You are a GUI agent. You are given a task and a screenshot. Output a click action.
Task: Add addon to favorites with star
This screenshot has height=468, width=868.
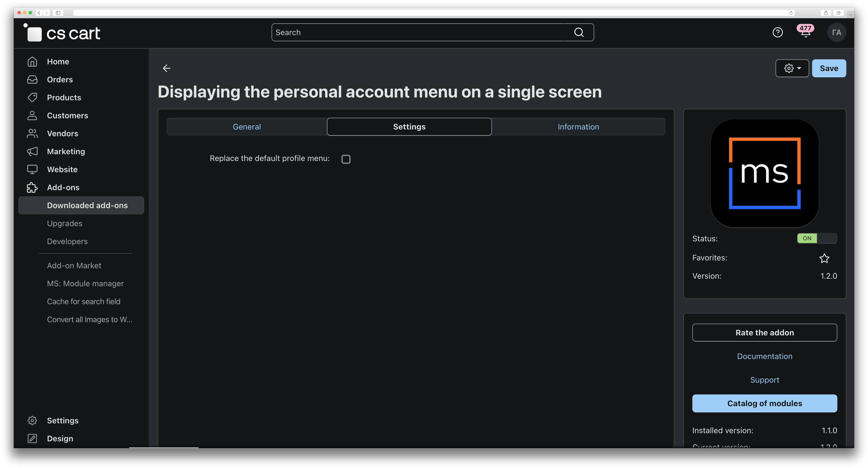tap(824, 258)
